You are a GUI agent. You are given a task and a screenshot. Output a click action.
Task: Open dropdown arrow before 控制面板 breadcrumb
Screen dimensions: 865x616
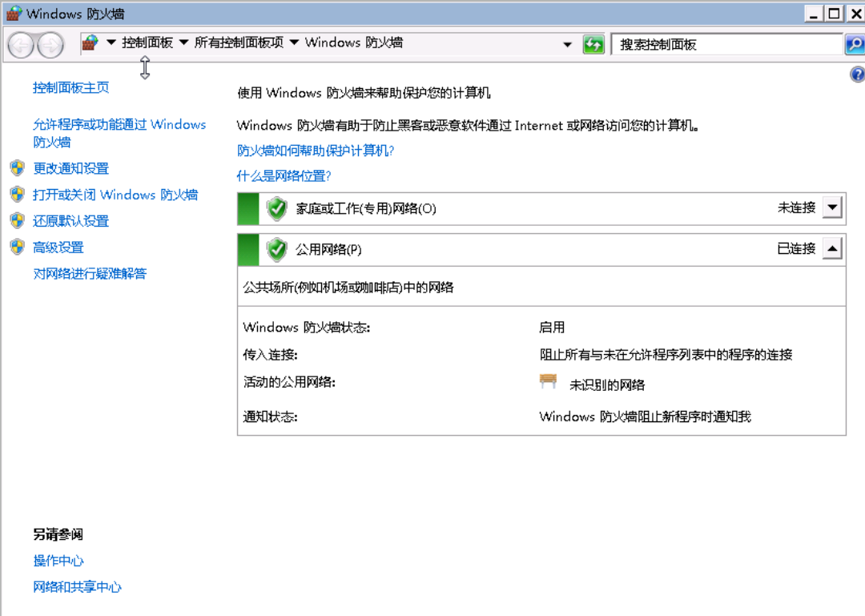pos(111,42)
